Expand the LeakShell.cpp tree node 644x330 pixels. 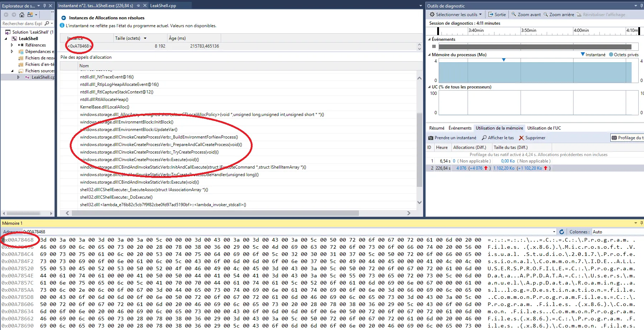[x=19, y=77]
